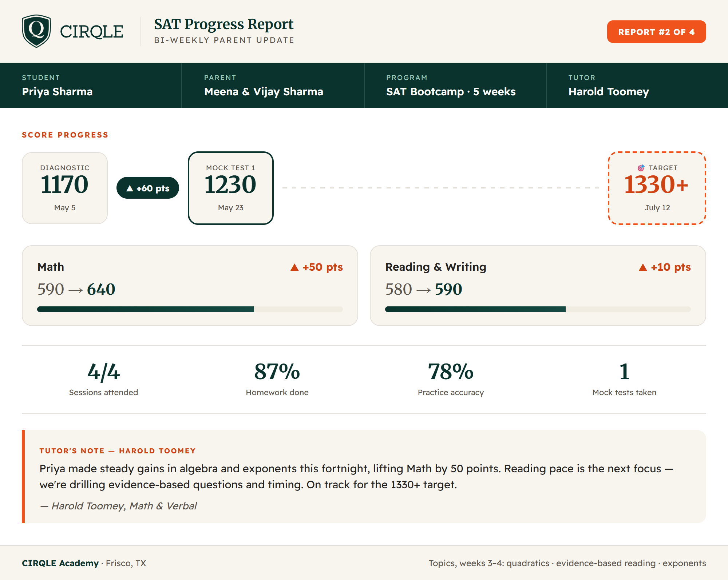Image resolution: width=728 pixels, height=580 pixels.
Task: Click the Reading & Writing up-triangle icon
Action: point(643,267)
